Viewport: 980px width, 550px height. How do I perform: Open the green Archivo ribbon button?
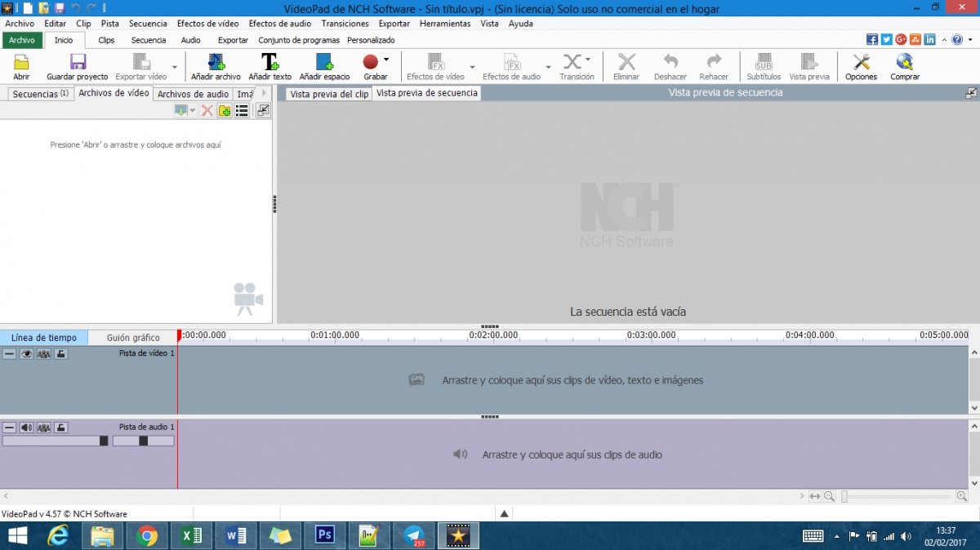[22, 40]
